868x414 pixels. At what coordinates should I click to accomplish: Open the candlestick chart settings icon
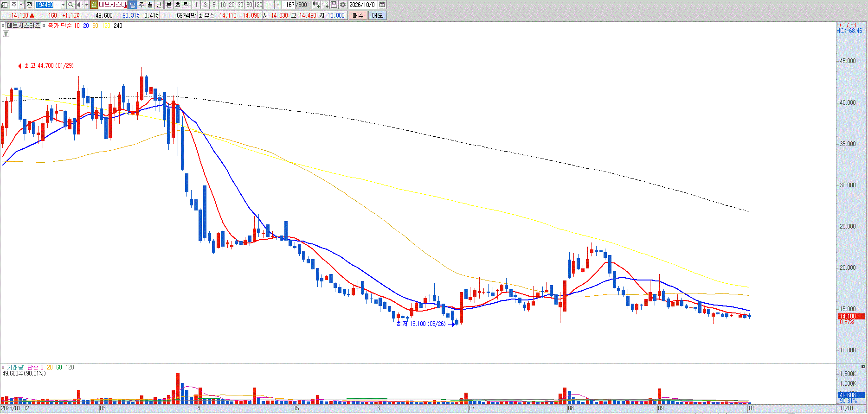pos(316,5)
